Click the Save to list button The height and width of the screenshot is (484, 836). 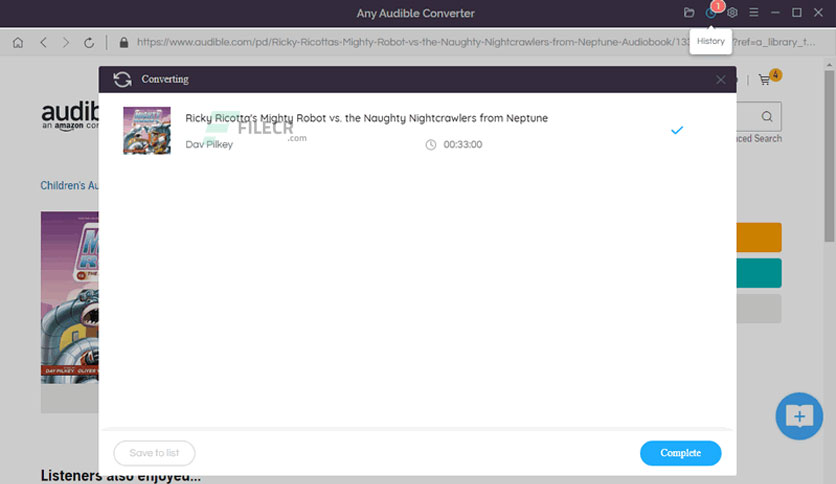coord(154,453)
